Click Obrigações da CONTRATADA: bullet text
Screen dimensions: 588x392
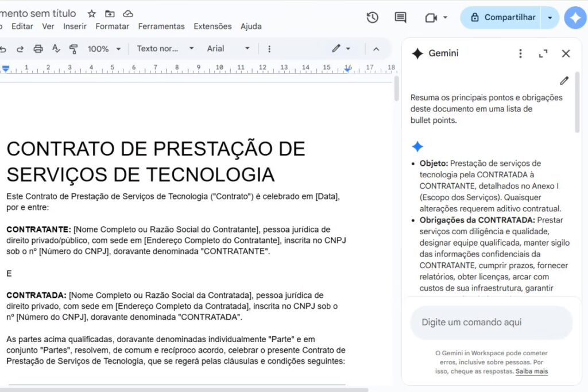[477, 220]
